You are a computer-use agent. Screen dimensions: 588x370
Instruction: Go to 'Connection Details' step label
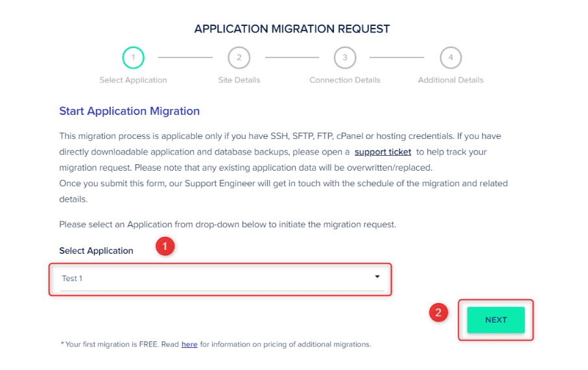pyautogui.click(x=345, y=80)
